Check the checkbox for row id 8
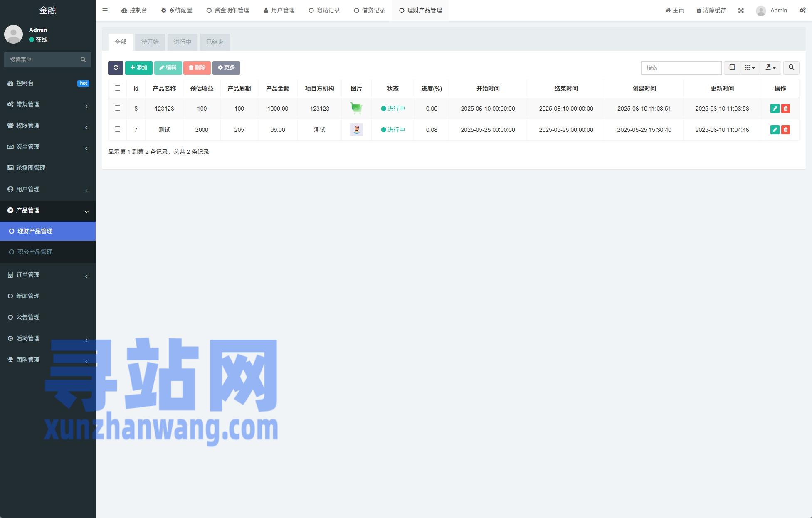Image resolution: width=812 pixels, height=518 pixels. point(117,108)
